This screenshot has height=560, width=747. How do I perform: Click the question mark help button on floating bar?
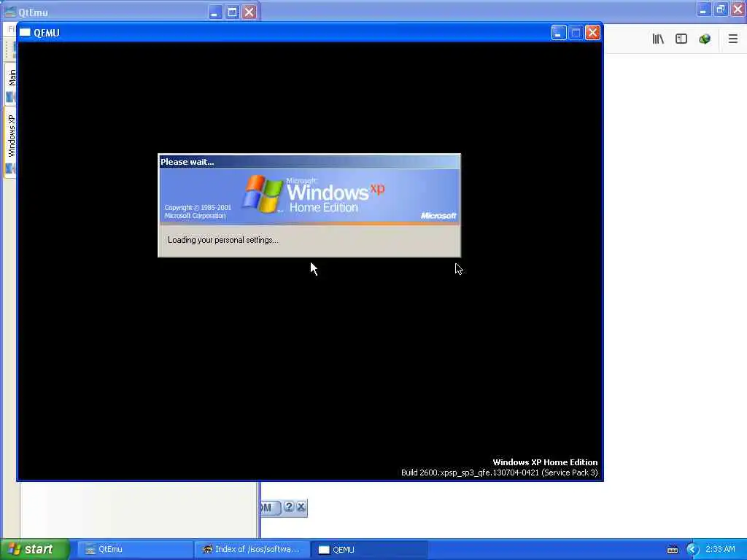click(289, 507)
